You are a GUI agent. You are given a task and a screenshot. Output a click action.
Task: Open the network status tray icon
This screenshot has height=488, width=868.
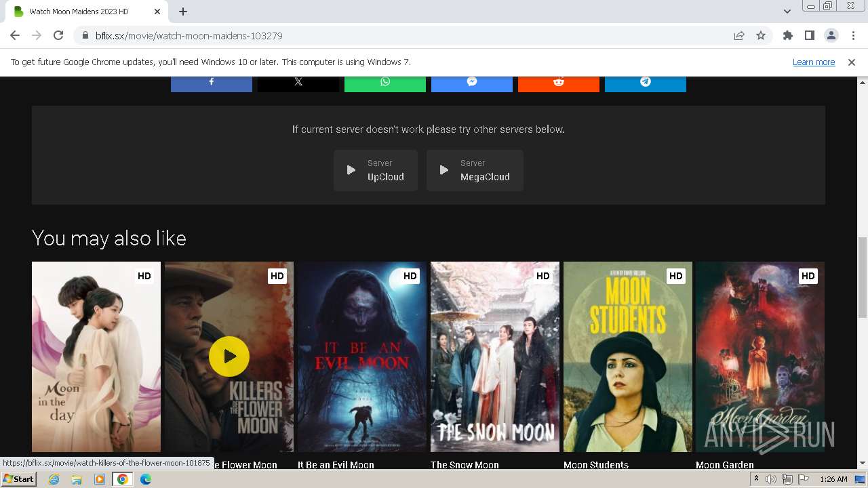pos(787,479)
